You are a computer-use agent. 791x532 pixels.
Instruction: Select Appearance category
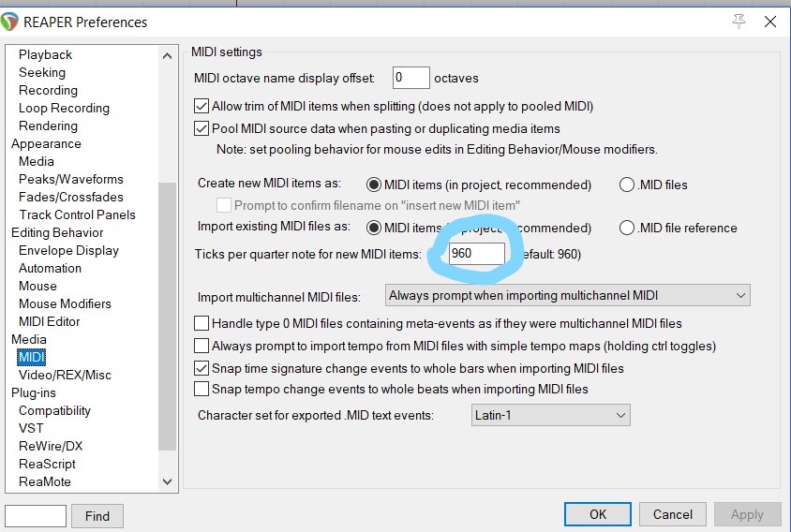click(x=46, y=143)
